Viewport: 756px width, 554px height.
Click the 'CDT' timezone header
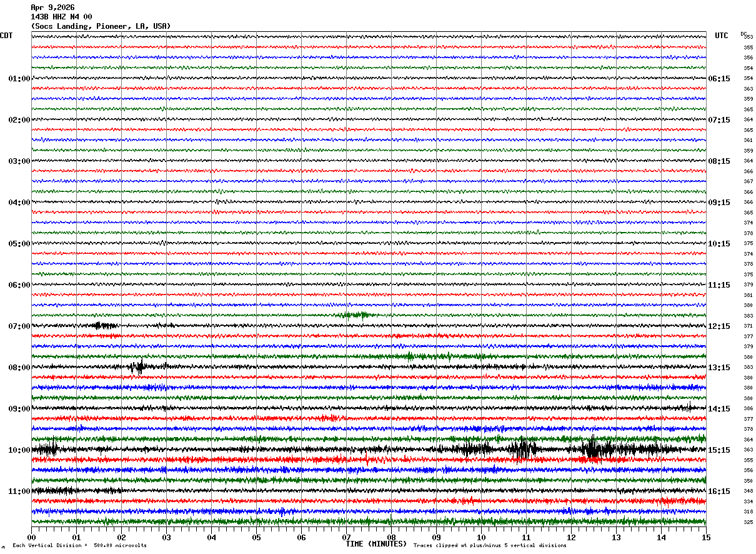pyautogui.click(x=6, y=36)
